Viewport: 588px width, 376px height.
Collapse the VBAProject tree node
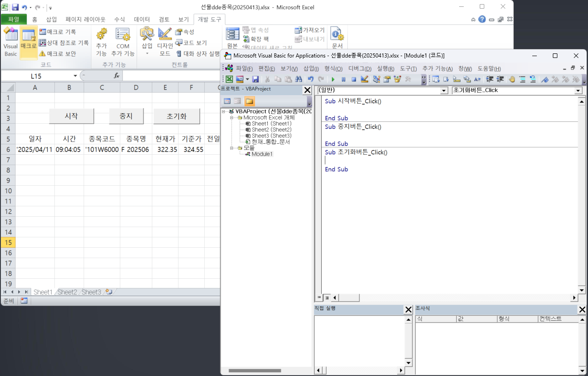pos(224,111)
